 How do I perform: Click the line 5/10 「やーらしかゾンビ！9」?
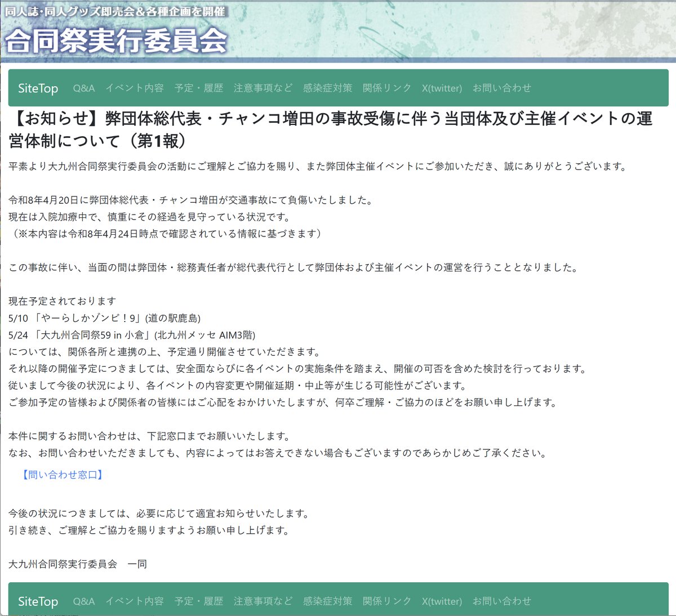[105, 318]
